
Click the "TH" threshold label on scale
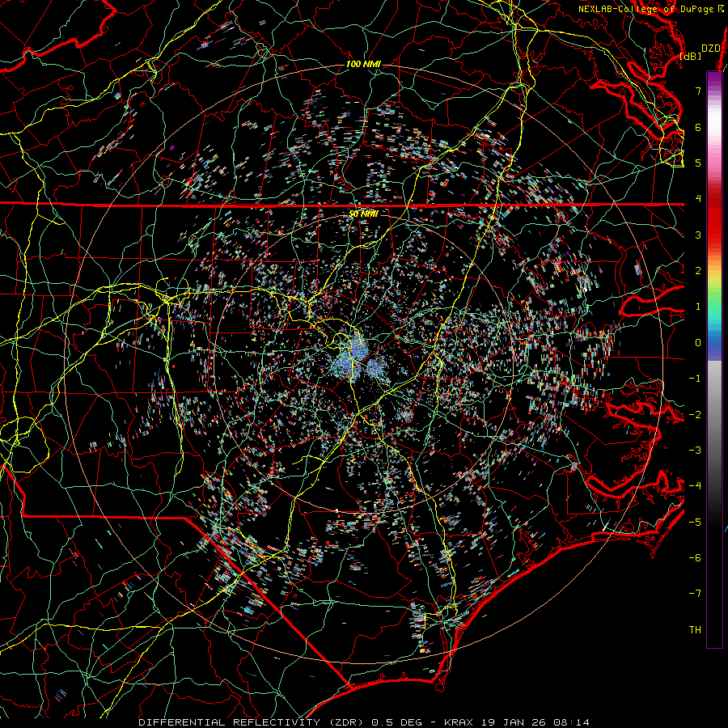click(695, 630)
